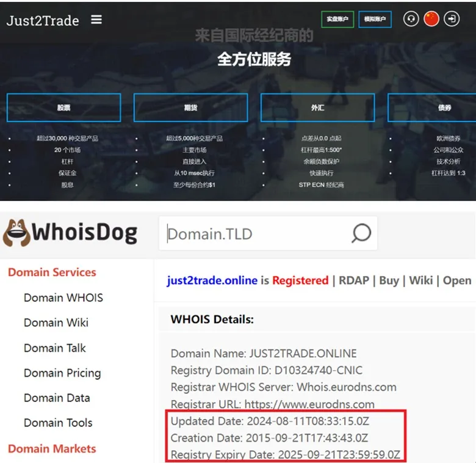
Task: Click the Registrar URL eurodns line
Action: coord(273,404)
